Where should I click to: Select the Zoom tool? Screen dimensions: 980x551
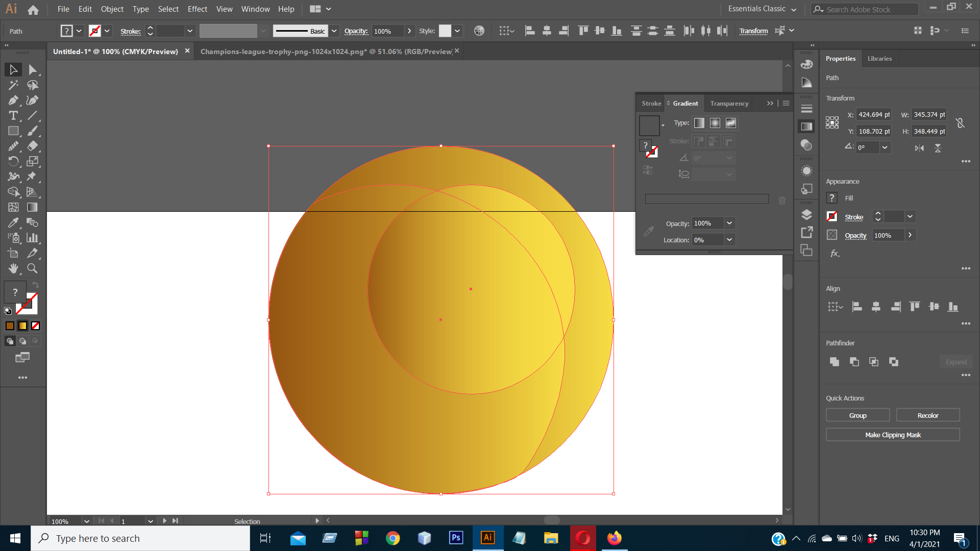pos(33,268)
